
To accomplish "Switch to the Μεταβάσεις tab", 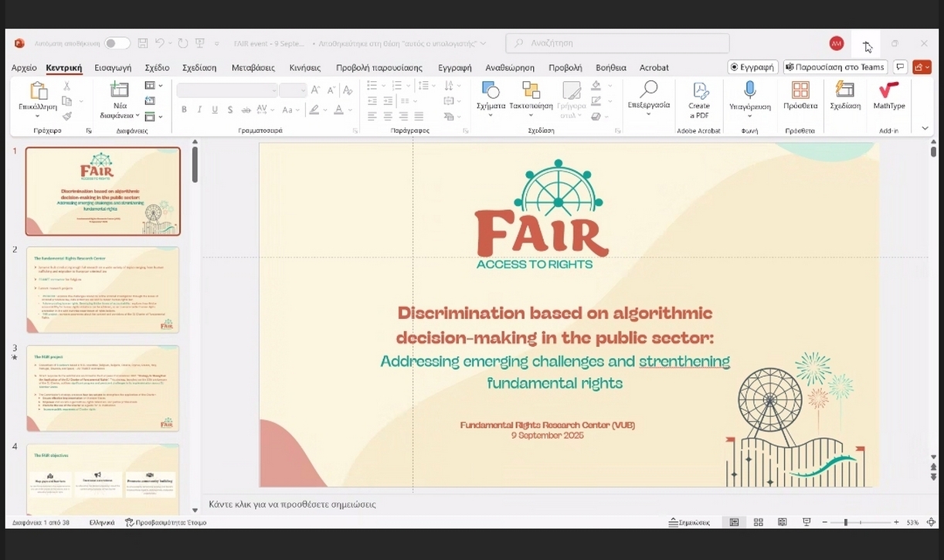I will pos(253,68).
